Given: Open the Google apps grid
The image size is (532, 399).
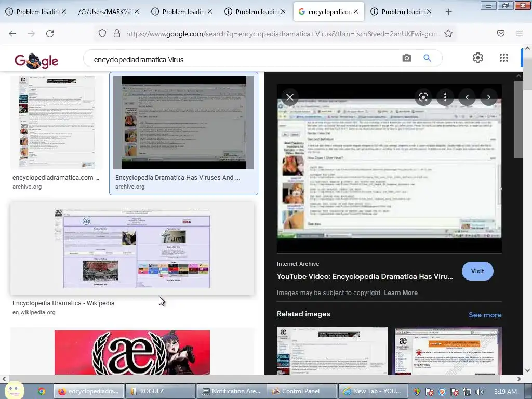Looking at the screenshot, I should tap(504, 58).
